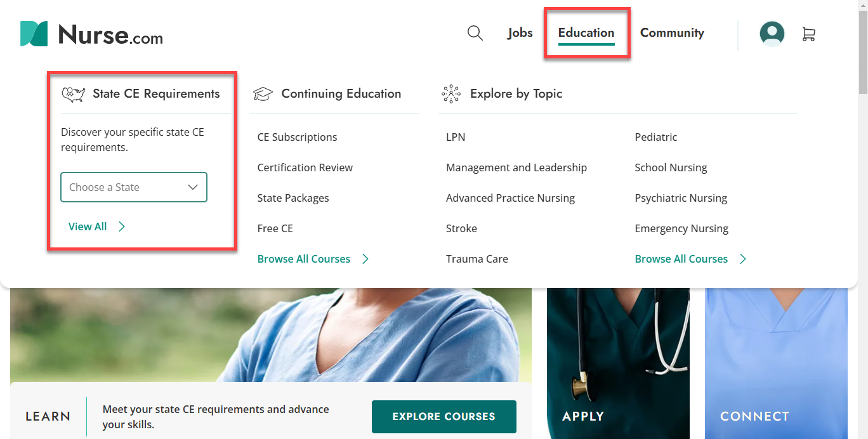
Task: Open the View All link
Action: point(88,226)
